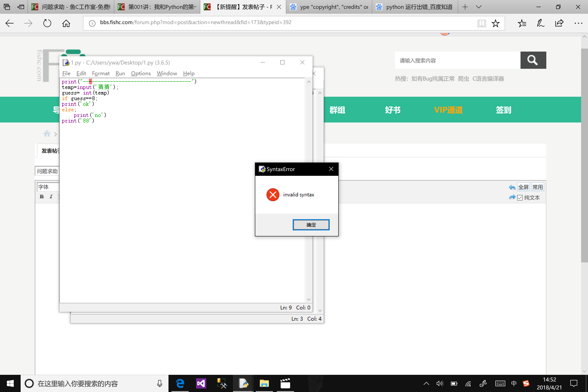Open the Format menu in IDLE
This screenshot has width=588, height=392.
pyautogui.click(x=101, y=73)
